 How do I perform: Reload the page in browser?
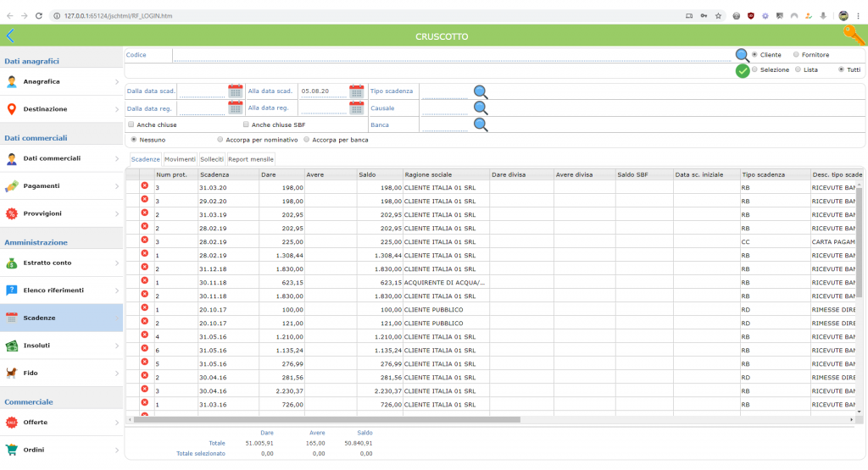click(39, 15)
